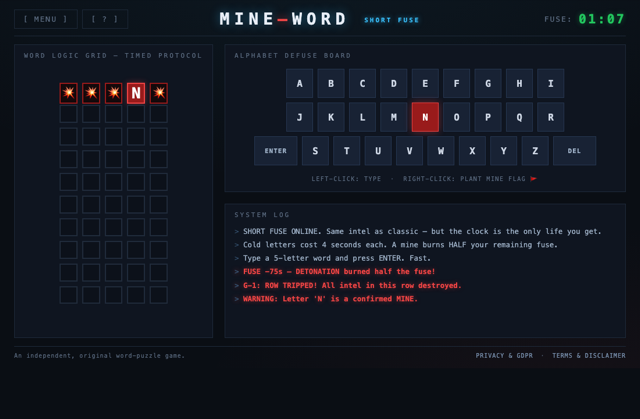Select the letter J key
The image size is (640, 419).
(300, 117)
